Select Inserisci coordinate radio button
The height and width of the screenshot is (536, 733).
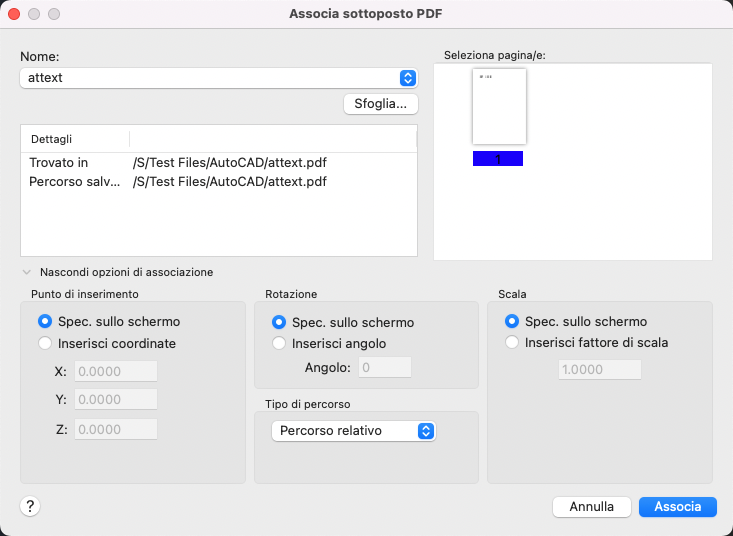pyautogui.click(x=45, y=343)
